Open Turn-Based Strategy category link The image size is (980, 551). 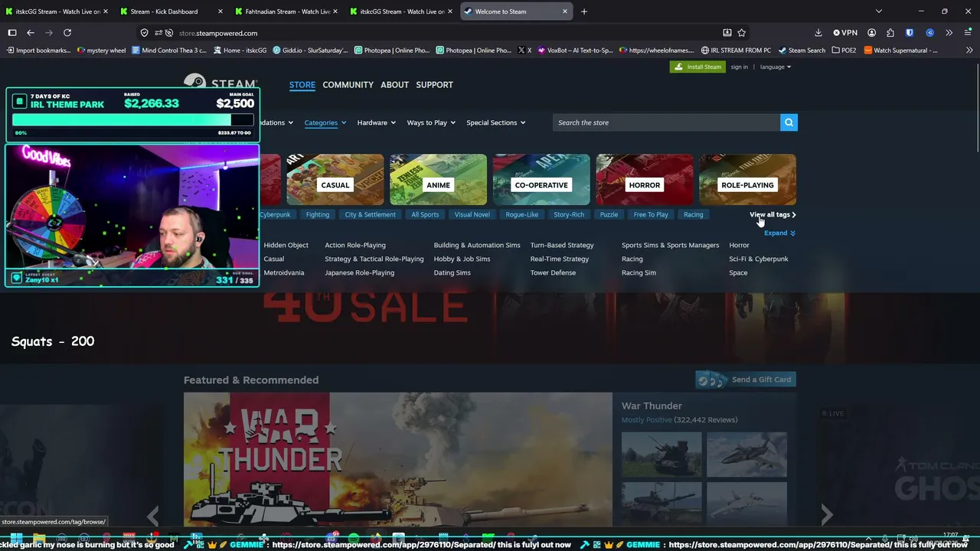(562, 245)
